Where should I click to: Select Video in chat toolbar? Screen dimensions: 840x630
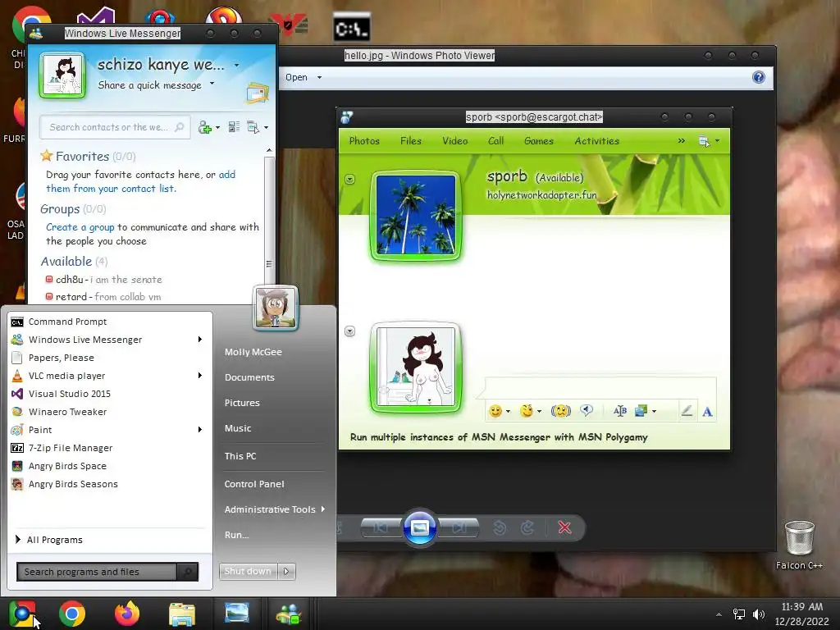454,141
